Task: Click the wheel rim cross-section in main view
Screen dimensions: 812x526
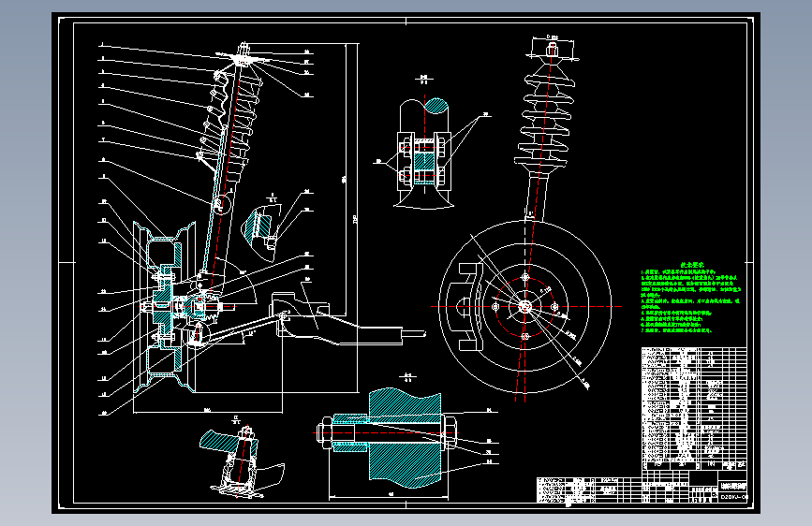Action: tap(165, 307)
